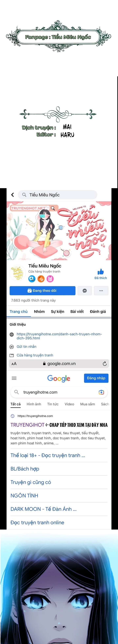Tap the back chevron beside the search bar
Screen dimensions: 118x644
tap(12, 195)
